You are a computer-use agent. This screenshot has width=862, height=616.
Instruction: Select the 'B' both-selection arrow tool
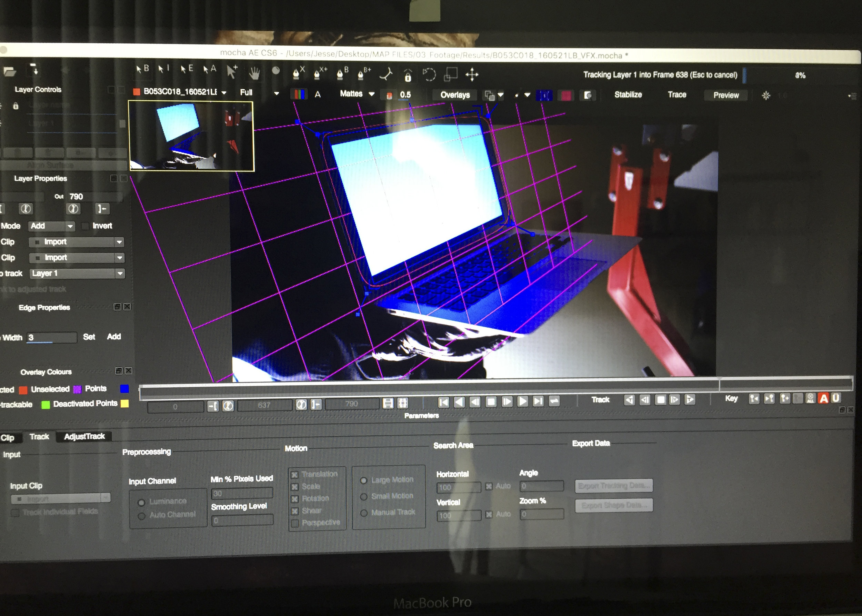pyautogui.click(x=142, y=69)
